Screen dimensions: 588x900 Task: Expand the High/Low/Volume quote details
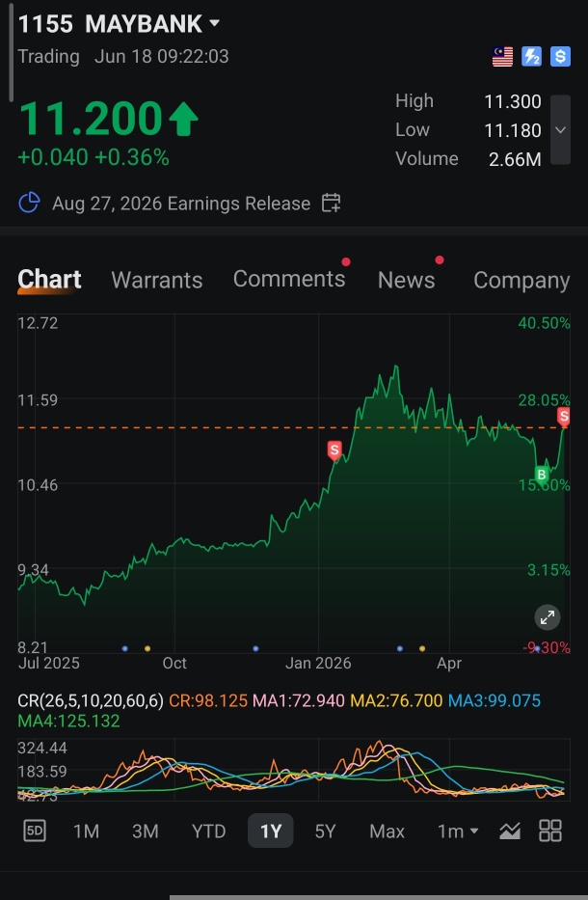560,129
